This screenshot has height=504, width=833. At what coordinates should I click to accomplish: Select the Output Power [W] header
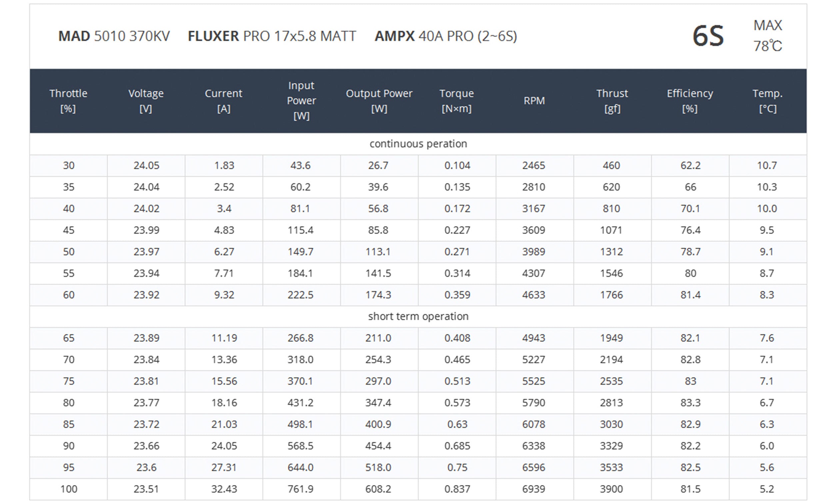[x=379, y=101]
